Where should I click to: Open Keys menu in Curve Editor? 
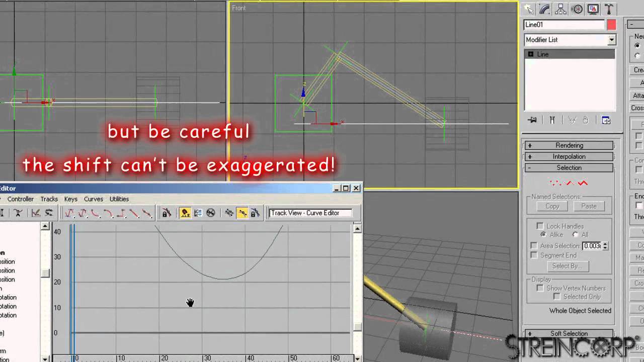[x=71, y=199]
